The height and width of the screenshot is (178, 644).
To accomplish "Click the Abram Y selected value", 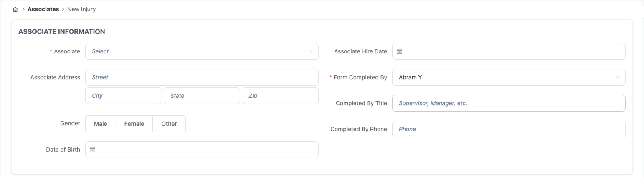I will 410,77.
